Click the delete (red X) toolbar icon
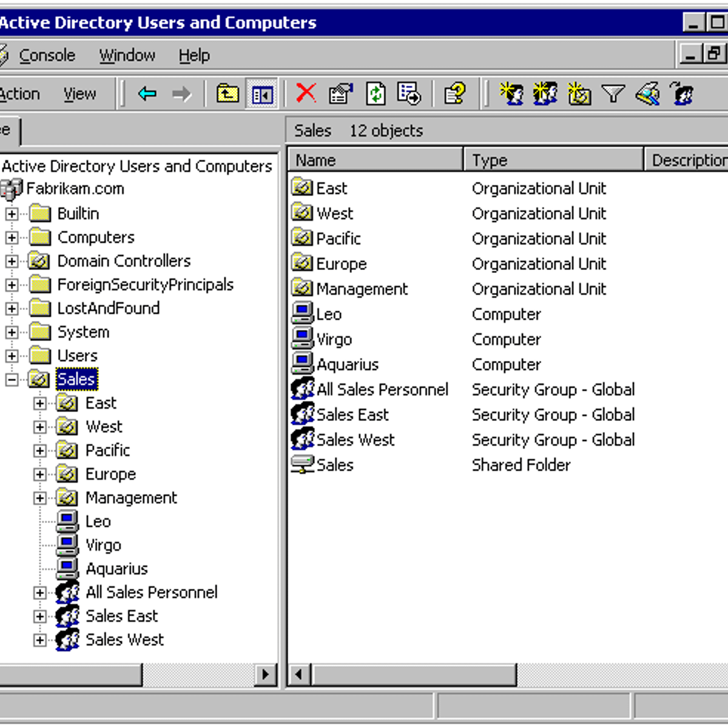The image size is (728, 728). pyautogui.click(x=306, y=94)
